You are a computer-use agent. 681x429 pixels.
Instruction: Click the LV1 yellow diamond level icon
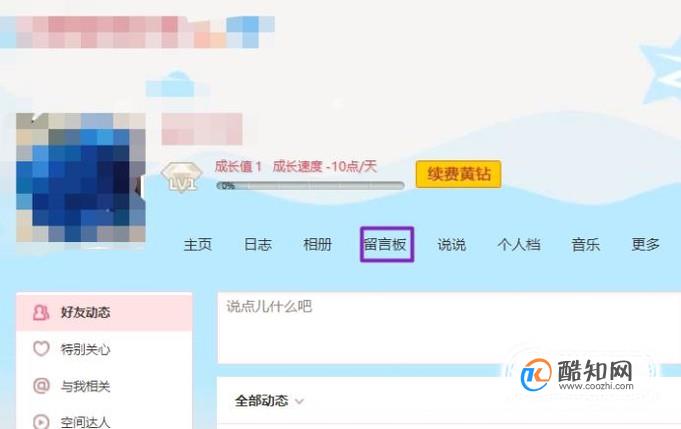181,177
